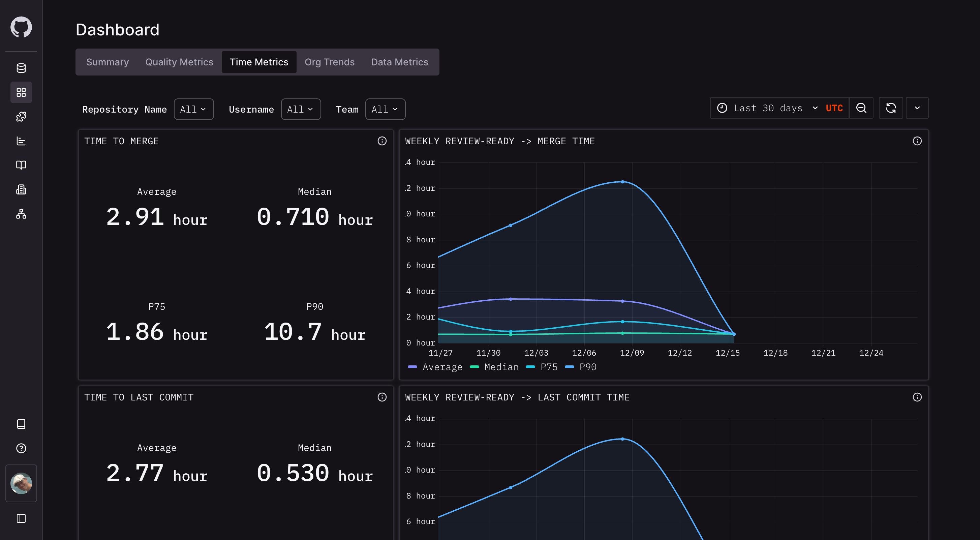Click the zoom out time range button
Image resolution: width=980 pixels, height=540 pixels.
[861, 108]
